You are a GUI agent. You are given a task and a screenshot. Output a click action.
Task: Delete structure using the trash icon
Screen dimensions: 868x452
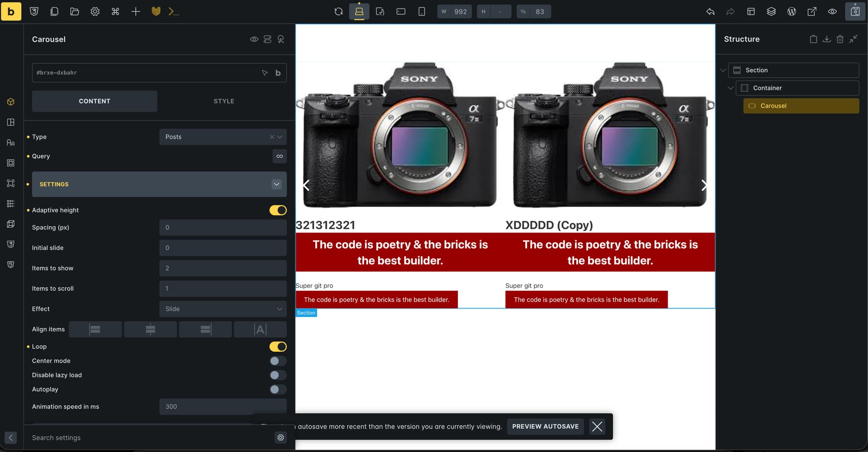coord(840,39)
